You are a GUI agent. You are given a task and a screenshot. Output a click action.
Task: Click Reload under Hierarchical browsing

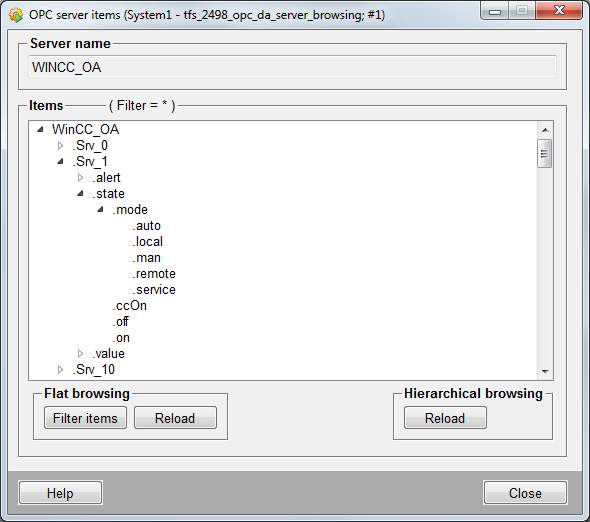pyautogui.click(x=445, y=418)
